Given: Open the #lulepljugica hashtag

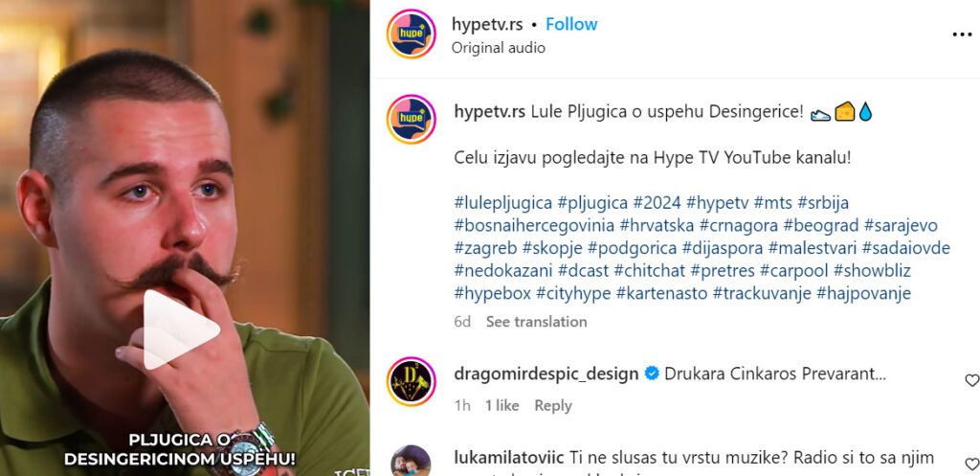Looking at the screenshot, I should point(503,203).
